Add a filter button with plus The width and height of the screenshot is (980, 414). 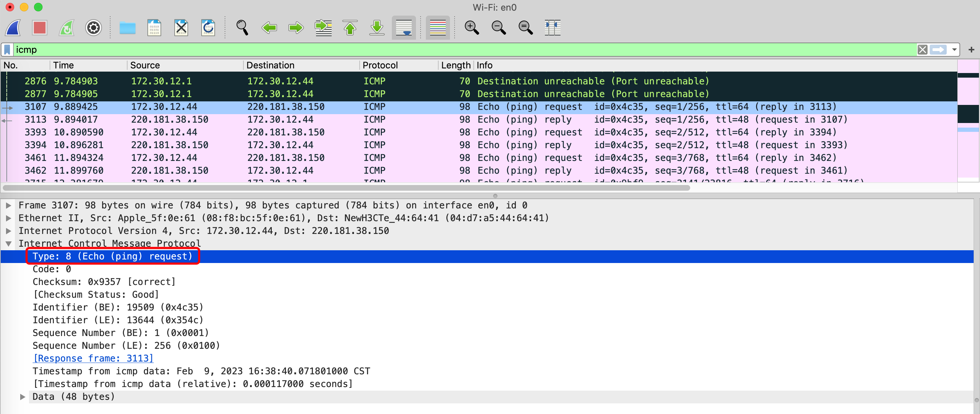pos(971,50)
